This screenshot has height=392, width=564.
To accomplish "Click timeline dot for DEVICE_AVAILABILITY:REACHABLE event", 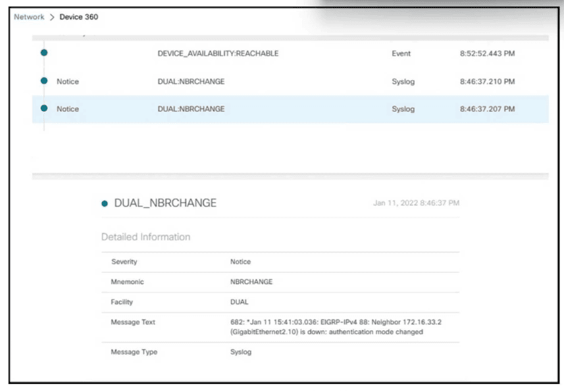I will click(x=44, y=53).
